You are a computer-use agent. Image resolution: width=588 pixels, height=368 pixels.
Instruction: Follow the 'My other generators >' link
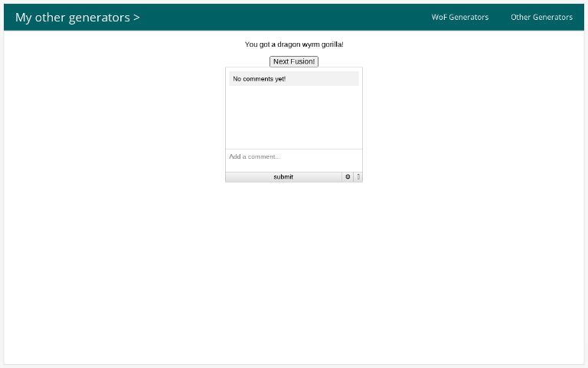(77, 17)
